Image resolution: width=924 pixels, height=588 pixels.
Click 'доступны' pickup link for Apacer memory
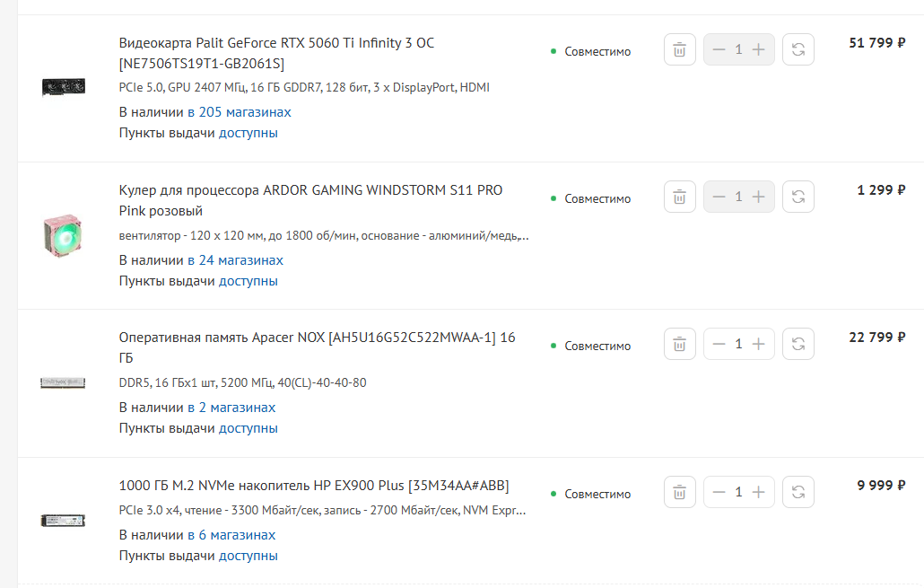coord(248,429)
